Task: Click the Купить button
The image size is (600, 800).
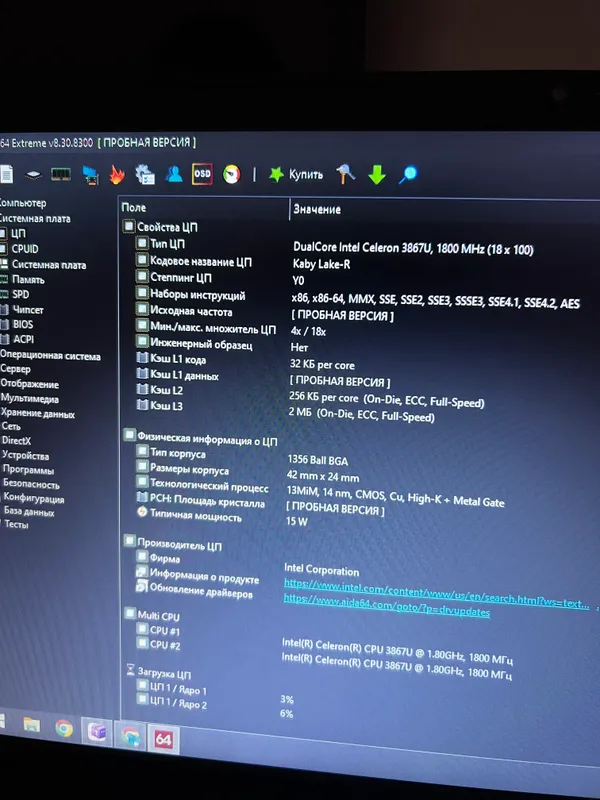Action: 296,174
